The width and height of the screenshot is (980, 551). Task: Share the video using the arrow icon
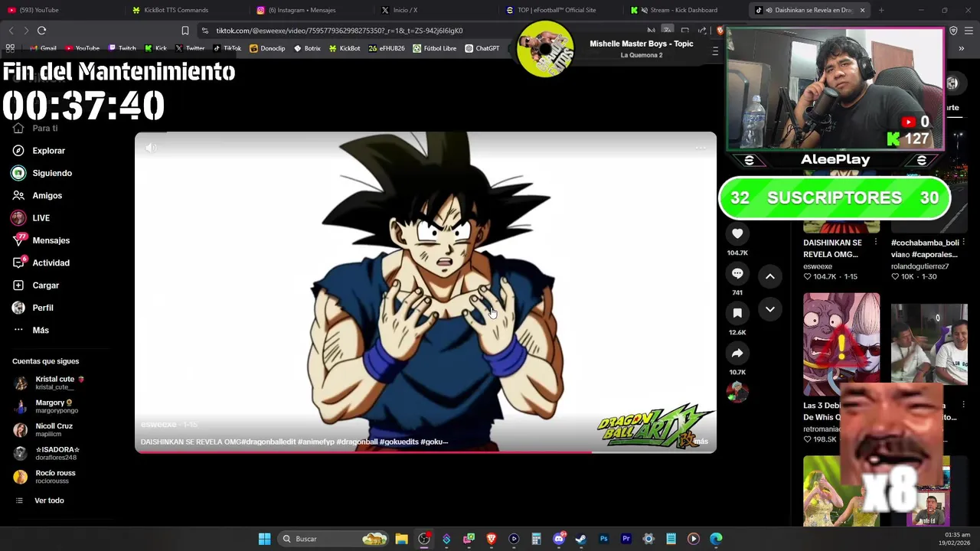[x=737, y=353]
